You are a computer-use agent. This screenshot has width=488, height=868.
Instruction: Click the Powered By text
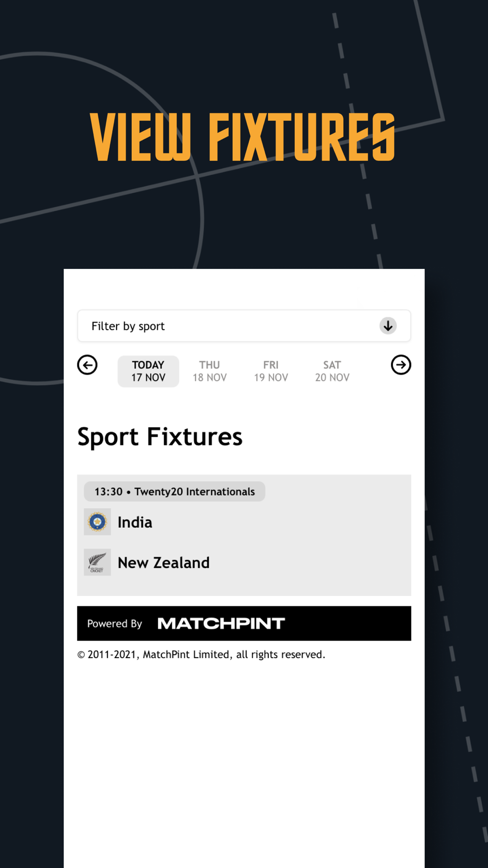(115, 623)
